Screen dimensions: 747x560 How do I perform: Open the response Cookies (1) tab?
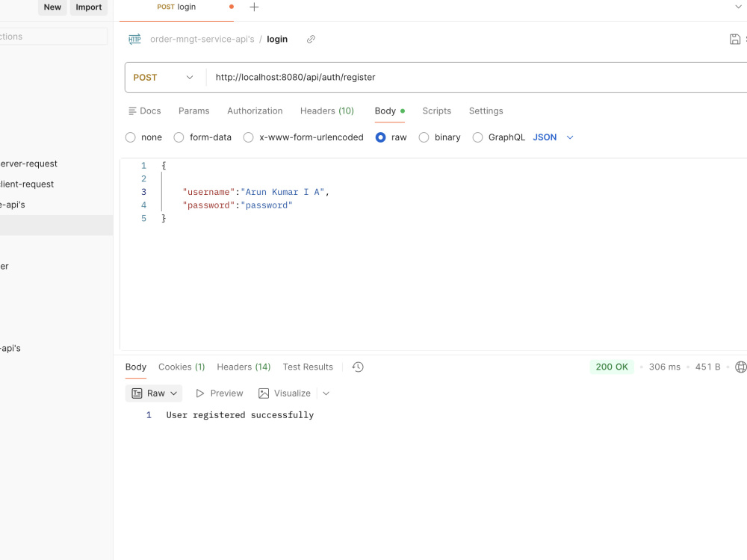[x=182, y=367]
